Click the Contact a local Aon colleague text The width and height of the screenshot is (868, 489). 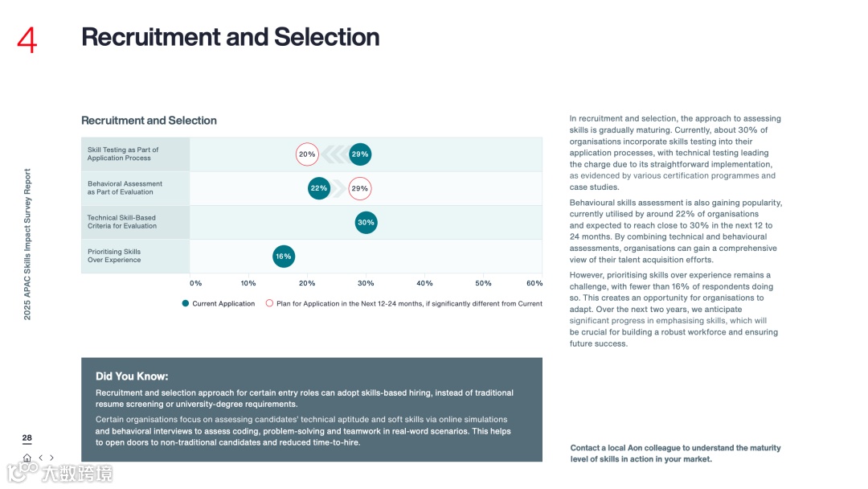[675, 454]
